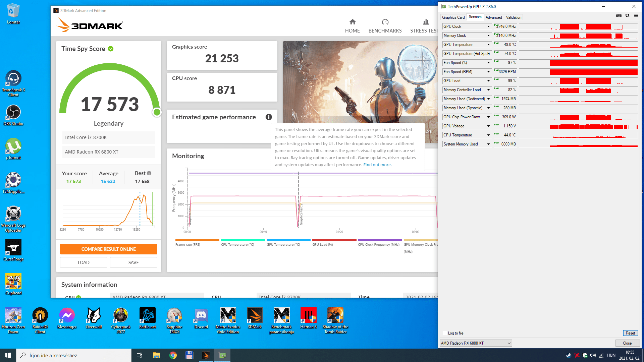The height and width of the screenshot is (362, 644).
Task: Click the Task View taskbar icon
Action: (140, 355)
